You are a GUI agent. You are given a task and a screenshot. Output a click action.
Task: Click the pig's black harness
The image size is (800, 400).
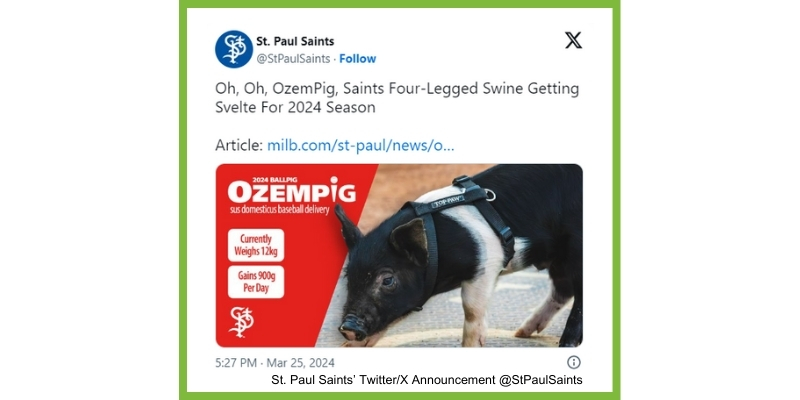tap(459, 214)
